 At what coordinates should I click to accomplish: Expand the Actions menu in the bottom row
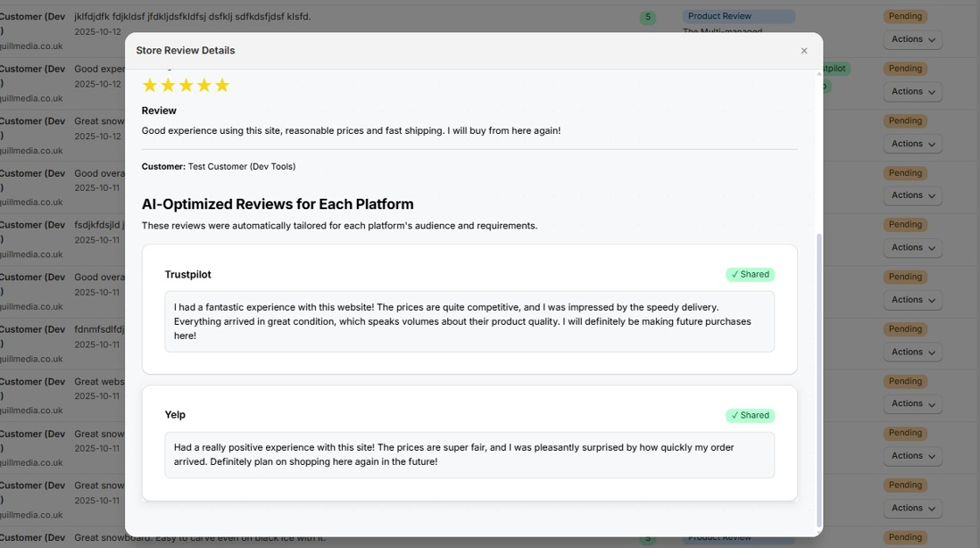coord(912,508)
